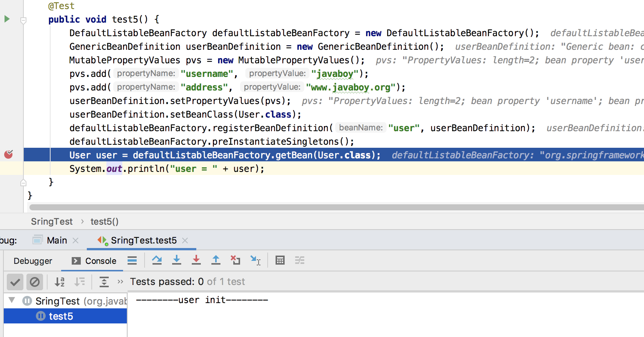This screenshot has width=644, height=337.
Task: Click the 'new GenericBeanDefinition()' expression
Action: 368,47
